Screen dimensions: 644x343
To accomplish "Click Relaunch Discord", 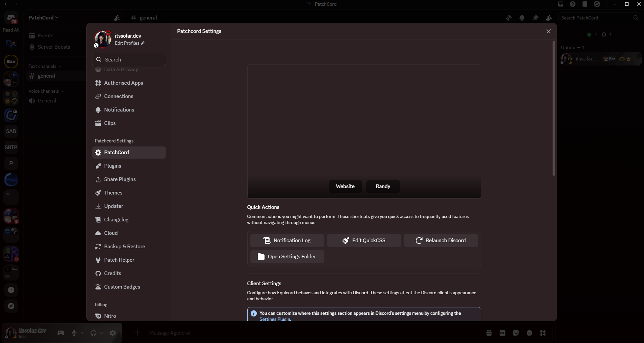I will coord(441,241).
